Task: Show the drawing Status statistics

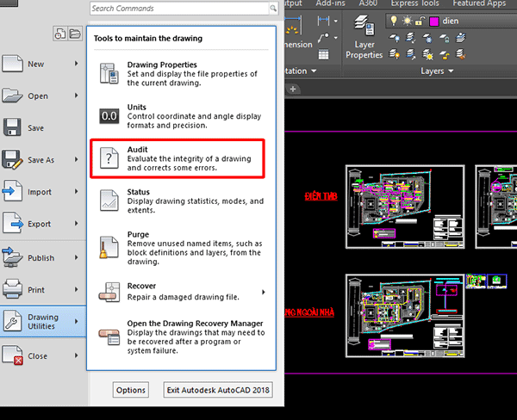Action: (182, 201)
